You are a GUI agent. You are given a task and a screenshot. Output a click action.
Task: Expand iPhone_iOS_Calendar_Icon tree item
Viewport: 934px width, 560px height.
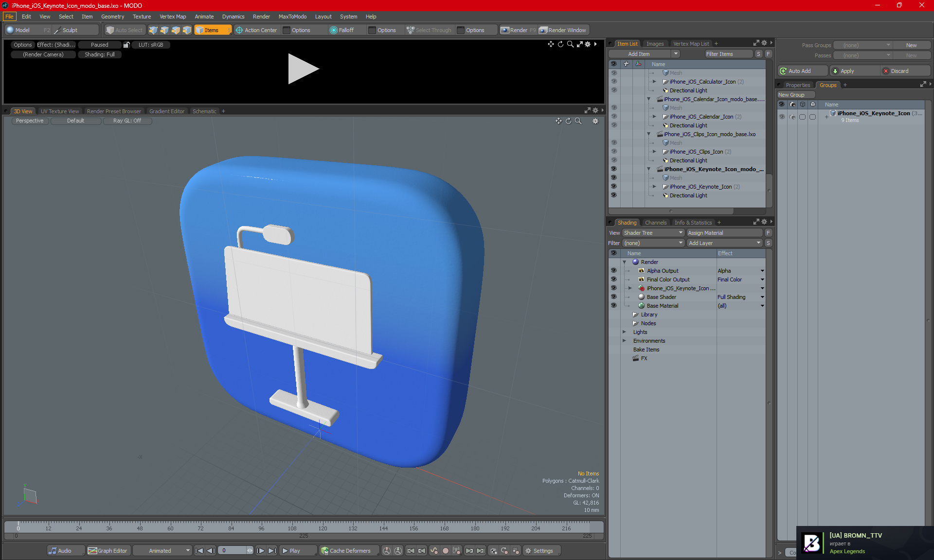coord(654,117)
